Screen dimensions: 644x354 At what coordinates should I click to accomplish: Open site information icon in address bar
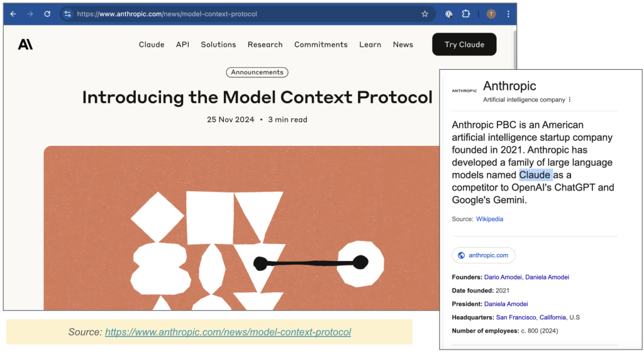(x=68, y=14)
